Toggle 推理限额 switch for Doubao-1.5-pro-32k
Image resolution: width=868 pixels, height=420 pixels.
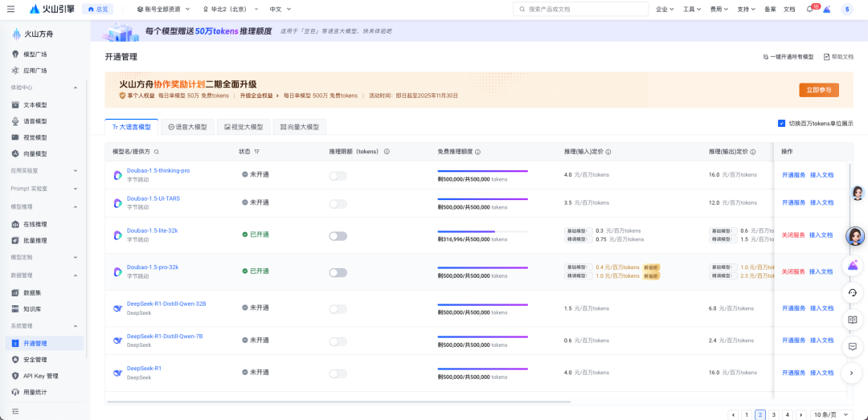(338, 273)
